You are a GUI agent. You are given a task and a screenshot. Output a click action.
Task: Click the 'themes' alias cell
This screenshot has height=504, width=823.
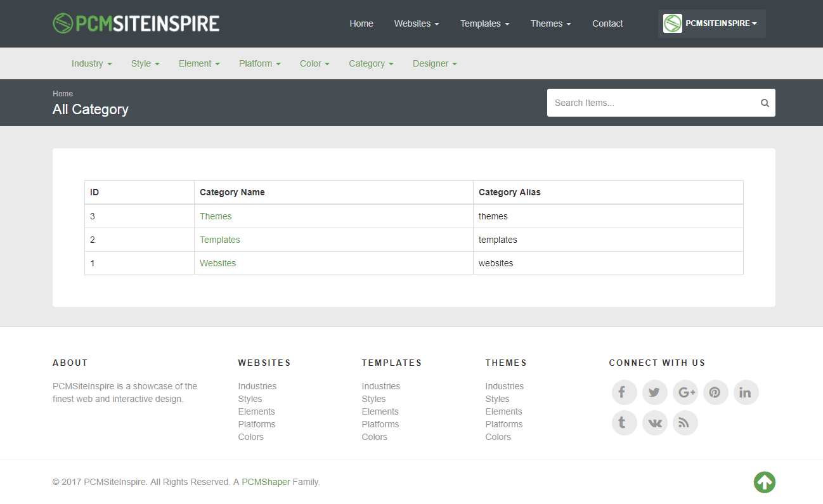point(608,216)
